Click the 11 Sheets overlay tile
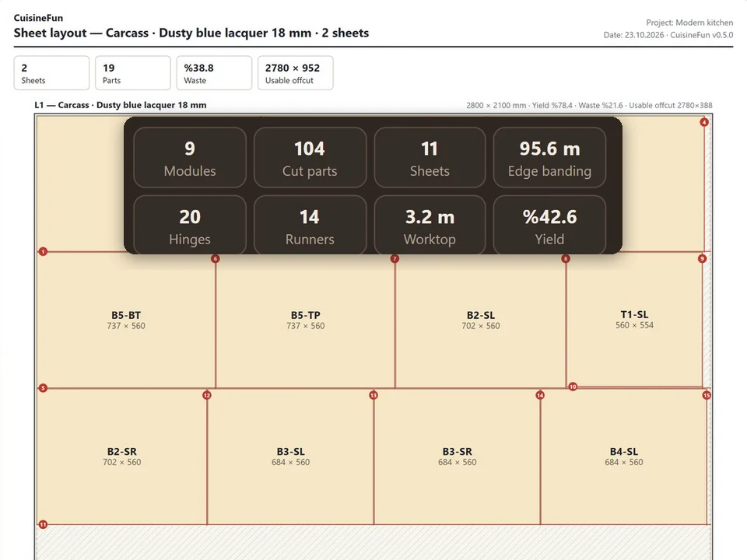The width and height of the screenshot is (747, 560). [x=430, y=158]
